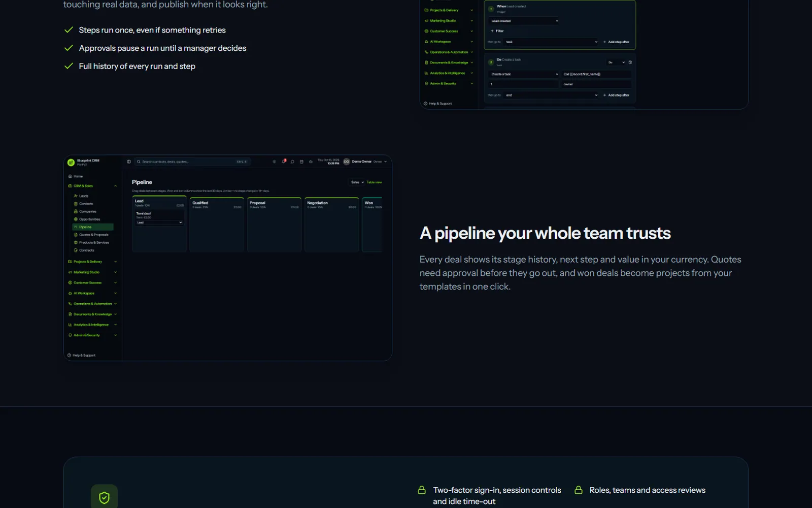812x508 pixels.
Task: Click the Blueprint CRM logo in Pipeline screenshot
Action: [71, 162]
